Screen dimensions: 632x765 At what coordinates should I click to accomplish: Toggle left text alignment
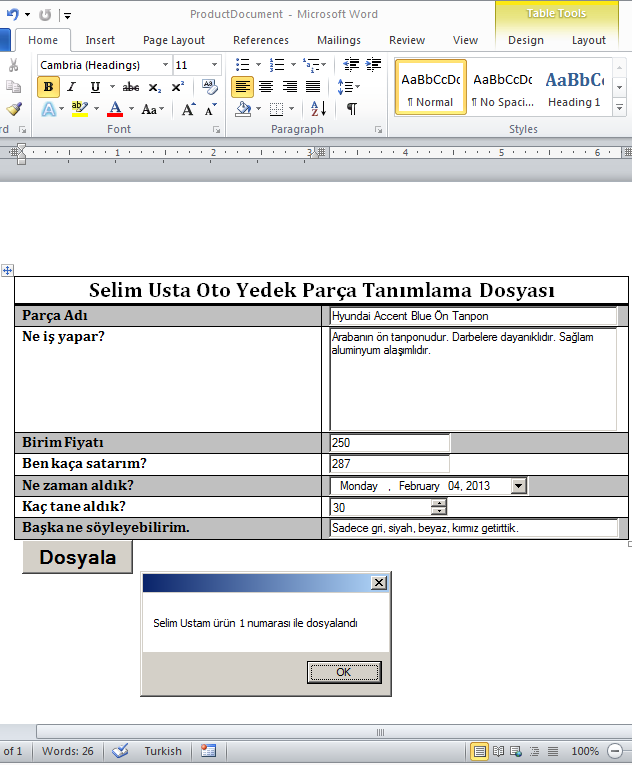tap(242, 87)
